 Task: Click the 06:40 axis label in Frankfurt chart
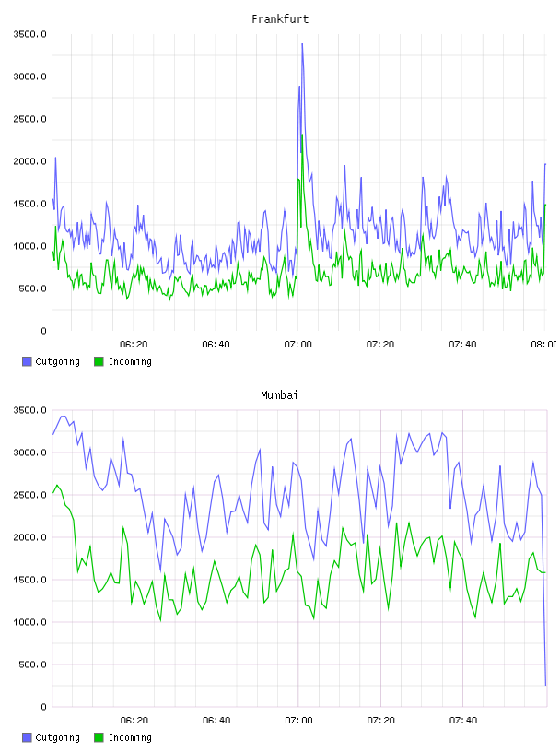[216, 345]
